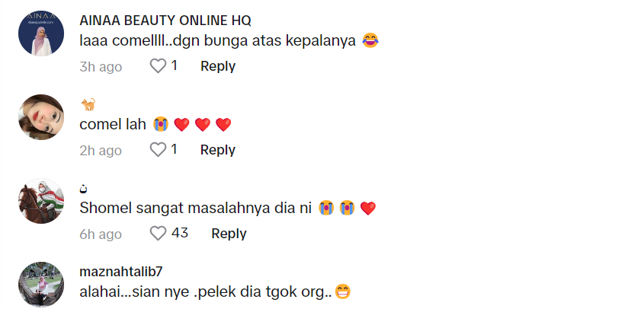Reply to the 'laaa comellll' comment
Viewport: 644px width, 309px height.
coord(218,66)
